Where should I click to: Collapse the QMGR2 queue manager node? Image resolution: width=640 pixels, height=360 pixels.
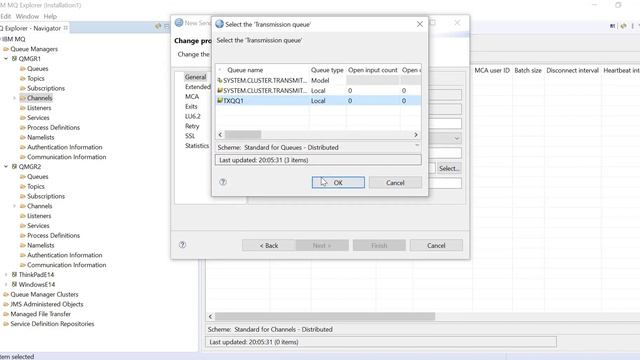(x=6, y=167)
